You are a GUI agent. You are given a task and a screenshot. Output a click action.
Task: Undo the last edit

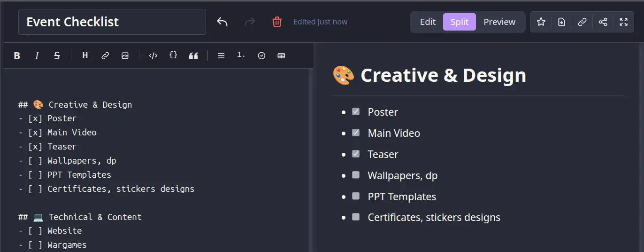pyautogui.click(x=222, y=22)
